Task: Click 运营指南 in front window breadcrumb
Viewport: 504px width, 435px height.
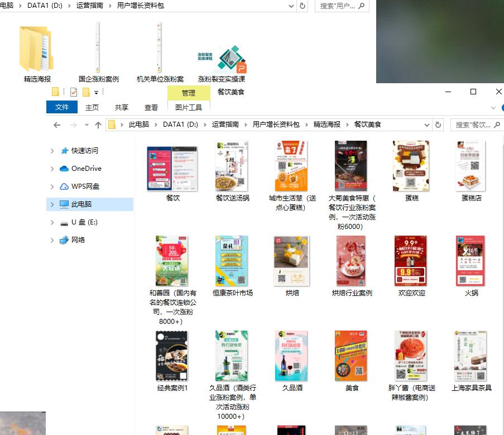Action: pyautogui.click(x=225, y=125)
